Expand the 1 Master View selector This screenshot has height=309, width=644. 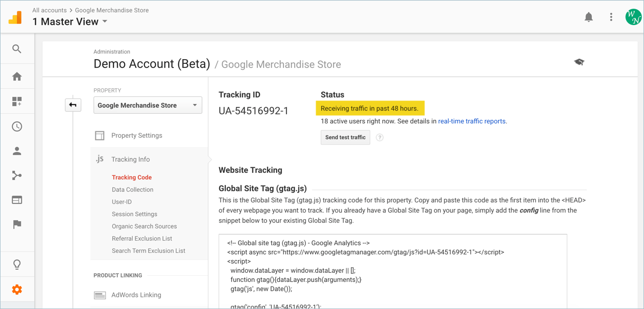pyautogui.click(x=70, y=21)
